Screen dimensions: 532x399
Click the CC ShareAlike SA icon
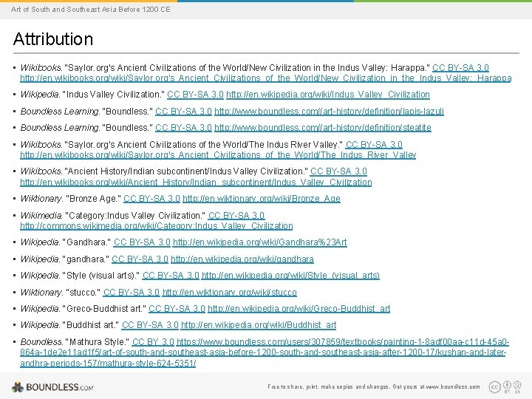(517, 385)
